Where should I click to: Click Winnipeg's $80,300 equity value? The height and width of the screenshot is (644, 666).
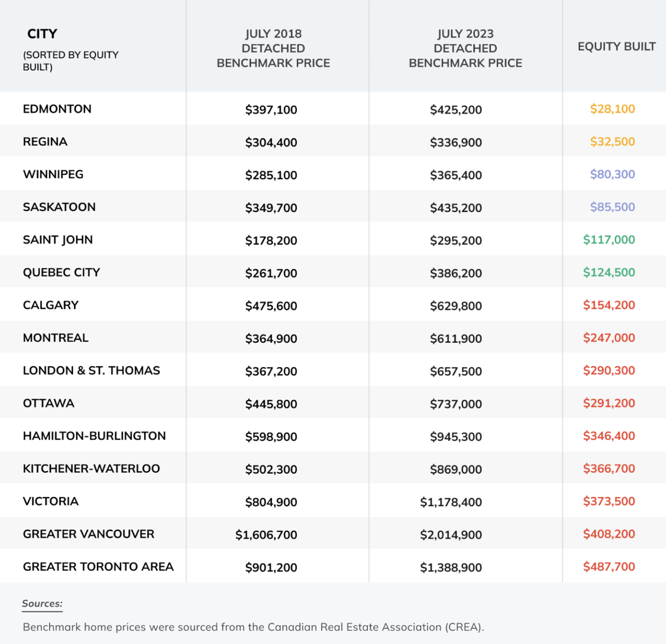point(612,174)
